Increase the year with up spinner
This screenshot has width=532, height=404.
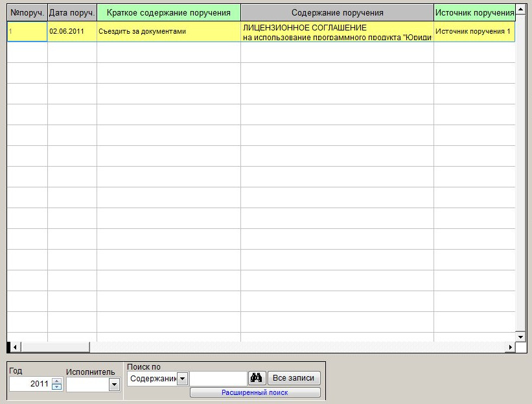pos(57,381)
